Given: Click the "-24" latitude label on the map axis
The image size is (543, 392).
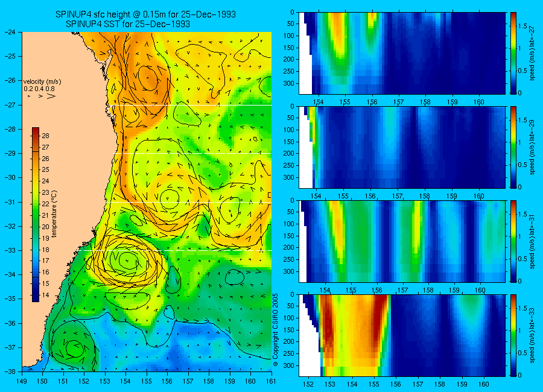Looking at the screenshot, I should 10,32.
